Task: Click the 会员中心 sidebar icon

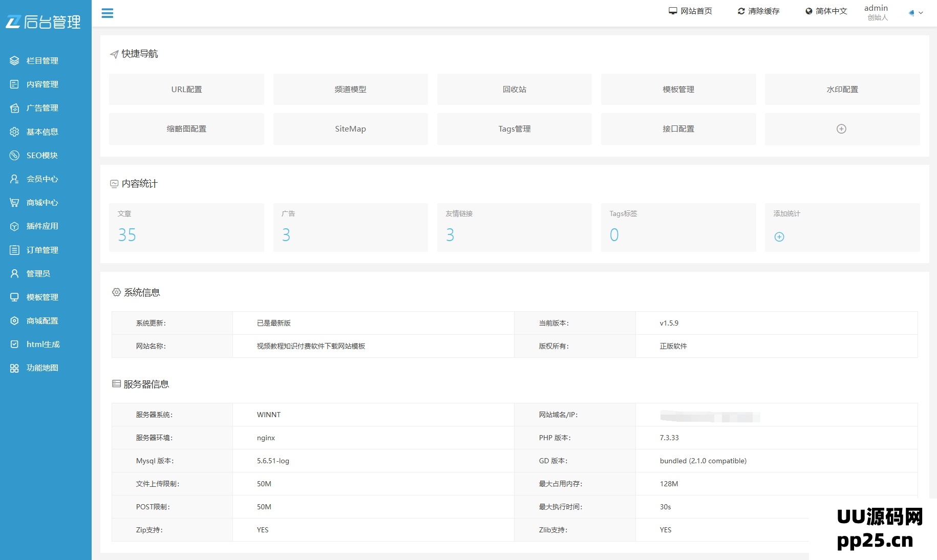Action: [14, 179]
